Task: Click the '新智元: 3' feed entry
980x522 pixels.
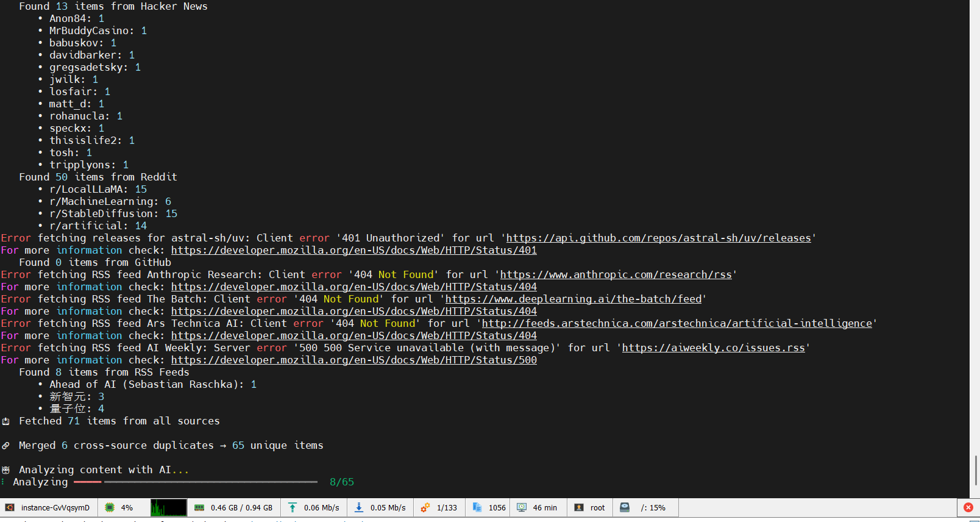Action: (x=77, y=396)
